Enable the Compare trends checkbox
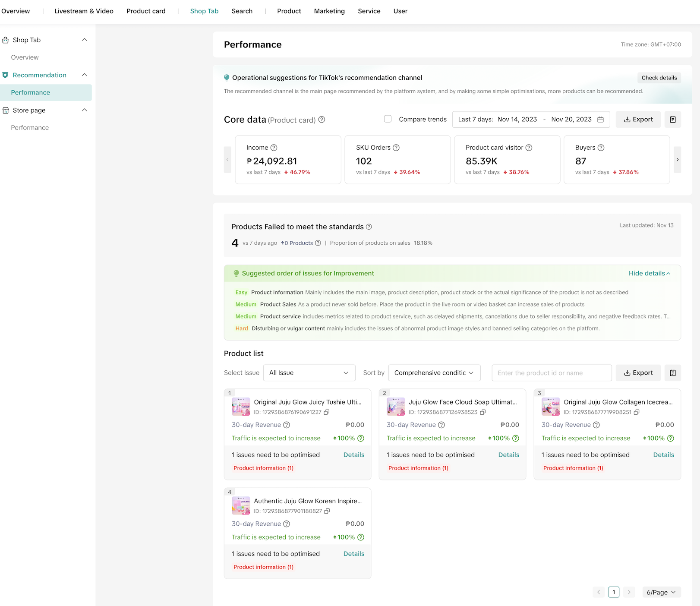Viewport: 700px width, 606px height. click(x=388, y=119)
